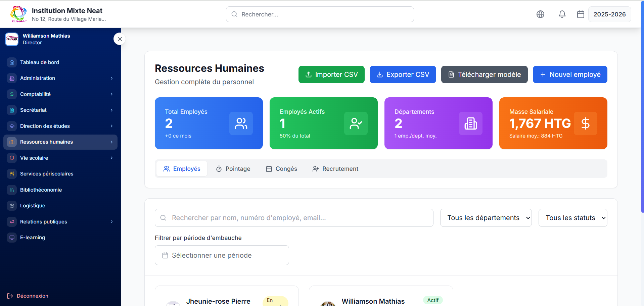
Task: Open the Recrutement tab
Action: coord(335,169)
